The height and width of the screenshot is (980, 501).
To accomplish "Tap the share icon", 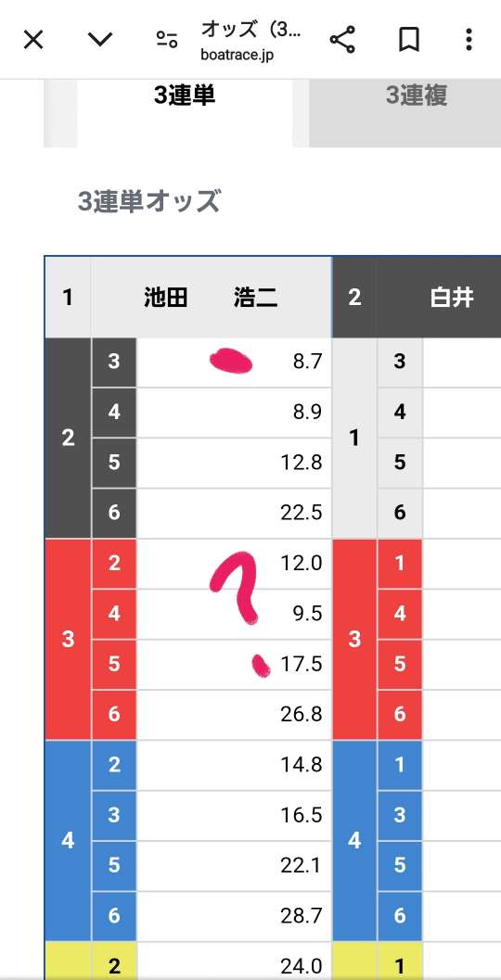I will (342, 40).
